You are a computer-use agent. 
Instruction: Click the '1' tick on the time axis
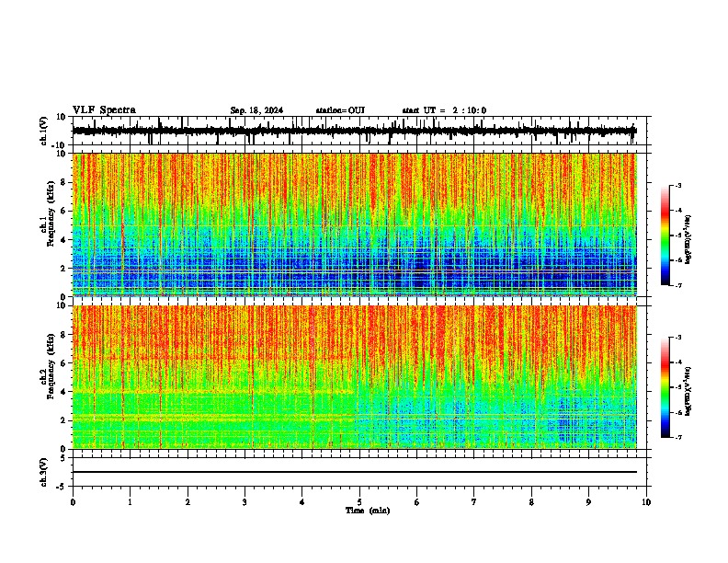[x=130, y=502]
